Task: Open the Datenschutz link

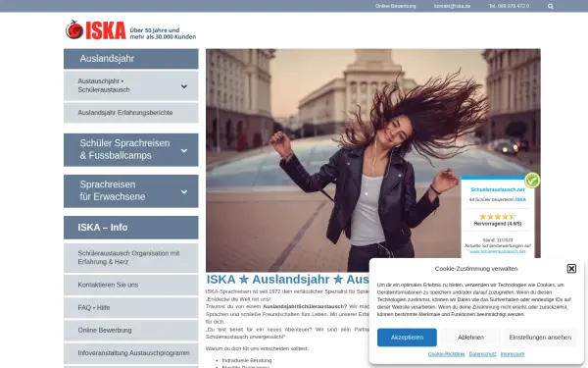Action: pos(482,354)
